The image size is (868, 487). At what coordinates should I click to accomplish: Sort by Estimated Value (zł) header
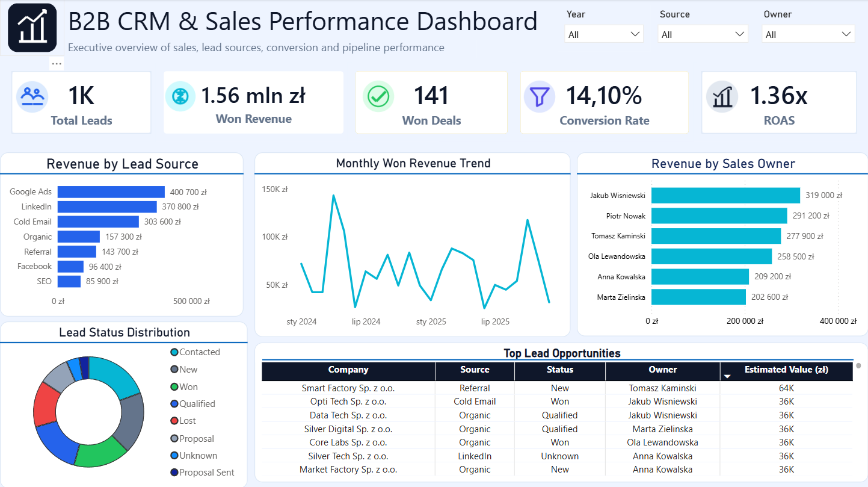[x=787, y=370]
